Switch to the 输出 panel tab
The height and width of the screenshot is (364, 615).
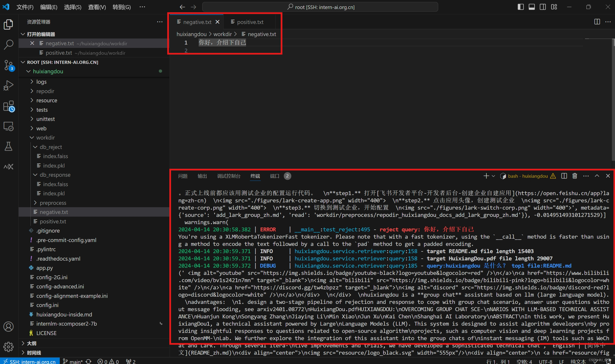click(202, 176)
